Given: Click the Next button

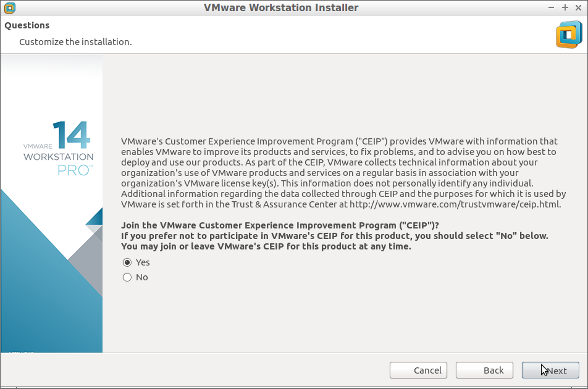Looking at the screenshot, I should (550, 370).
